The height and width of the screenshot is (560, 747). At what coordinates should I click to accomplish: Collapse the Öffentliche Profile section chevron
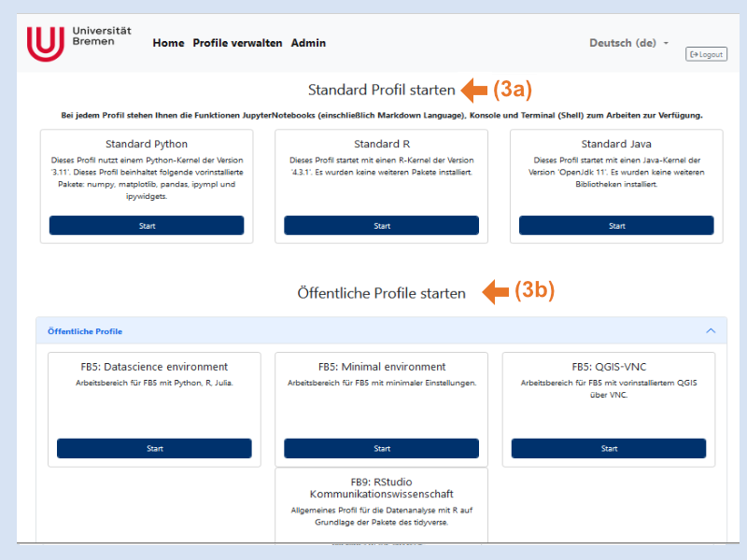(711, 331)
